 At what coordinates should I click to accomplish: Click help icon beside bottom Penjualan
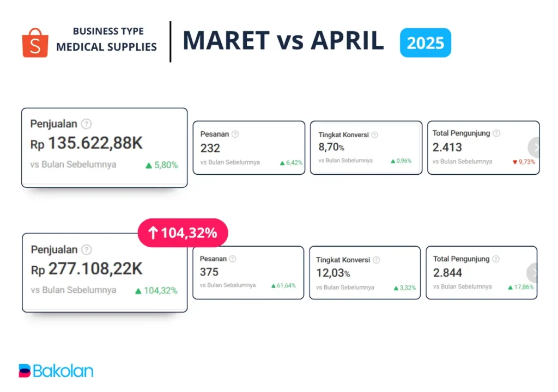coord(87,249)
